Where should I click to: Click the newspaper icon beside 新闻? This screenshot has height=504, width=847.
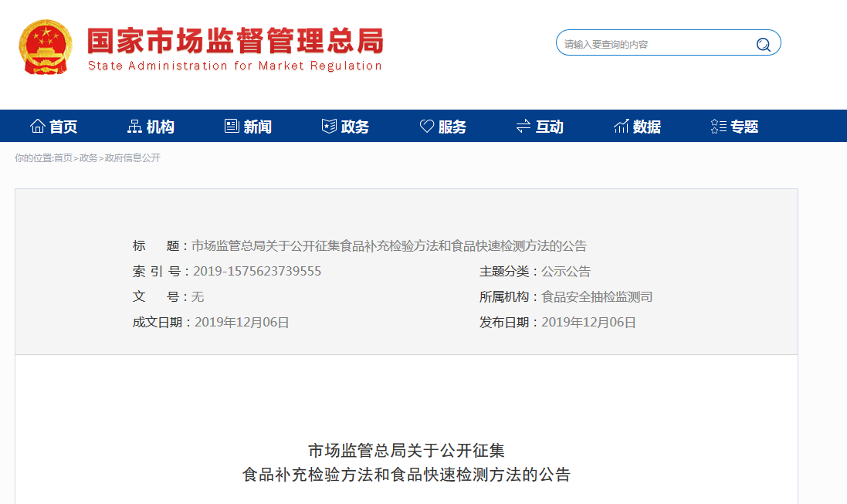232,126
